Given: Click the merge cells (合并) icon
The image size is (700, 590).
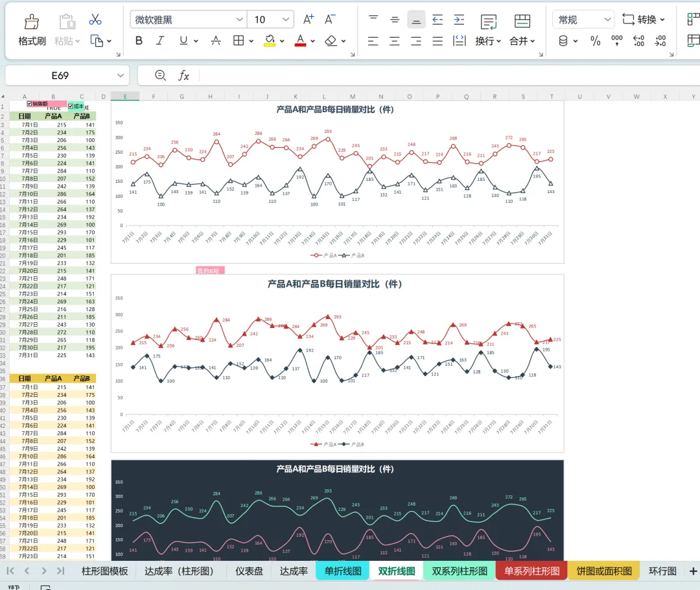Looking at the screenshot, I should click(x=522, y=21).
